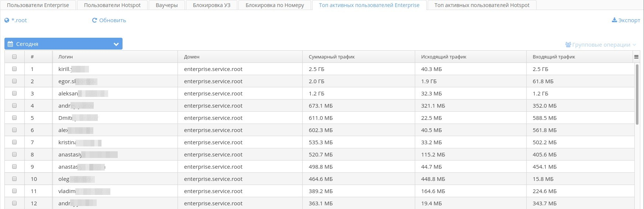This screenshot has height=209, width=644.
Task: Click the Обновить refresh link
Action: tap(112, 20)
